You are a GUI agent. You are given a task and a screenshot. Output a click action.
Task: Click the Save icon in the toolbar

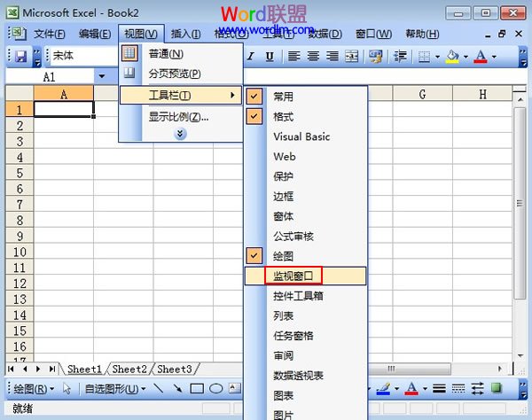(x=21, y=56)
